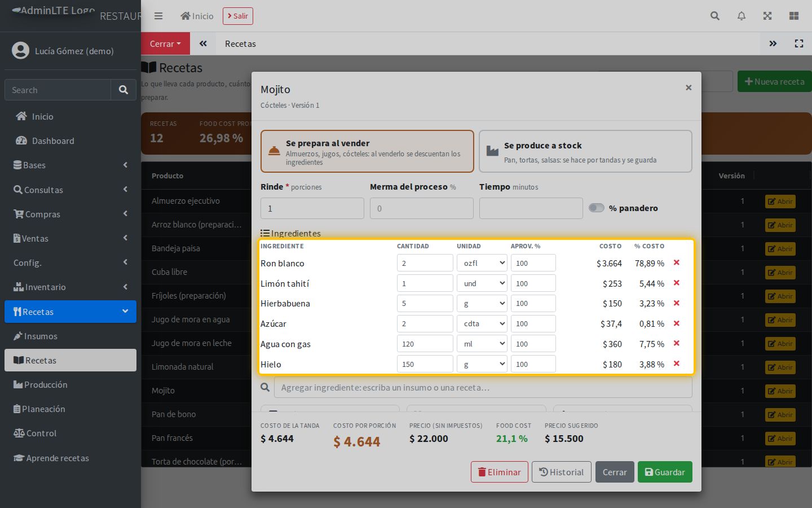The image size is (812, 508).
Task: Remove the Ron blanco ingredient row
Action: pos(677,262)
